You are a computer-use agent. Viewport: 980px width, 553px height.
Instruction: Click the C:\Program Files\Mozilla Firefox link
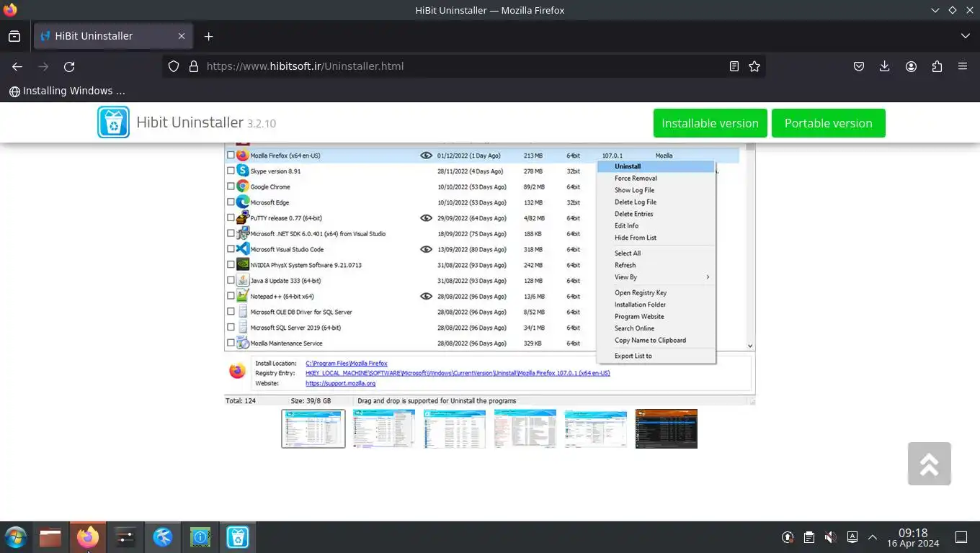click(347, 364)
